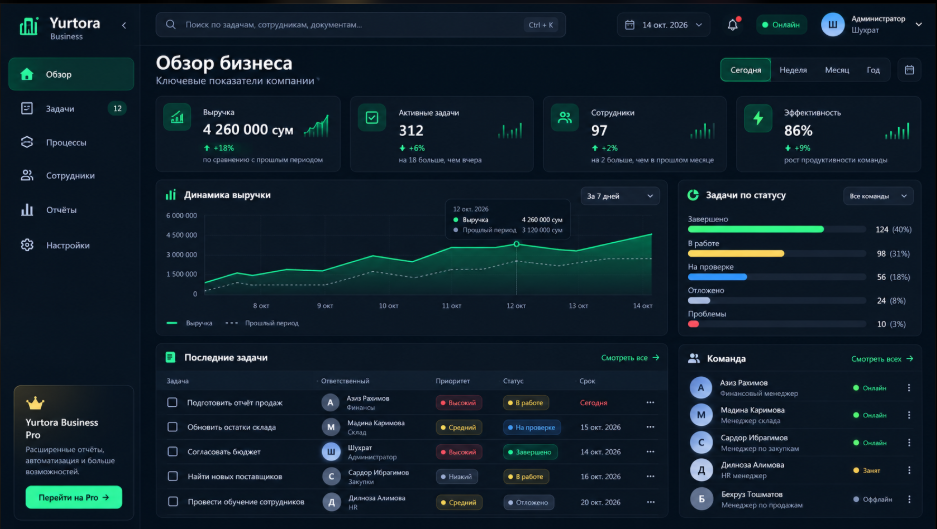This screenshot has width=937, height=529.
Task: Check the Провести обучение сотрудников checkbox
Action: 172,502
